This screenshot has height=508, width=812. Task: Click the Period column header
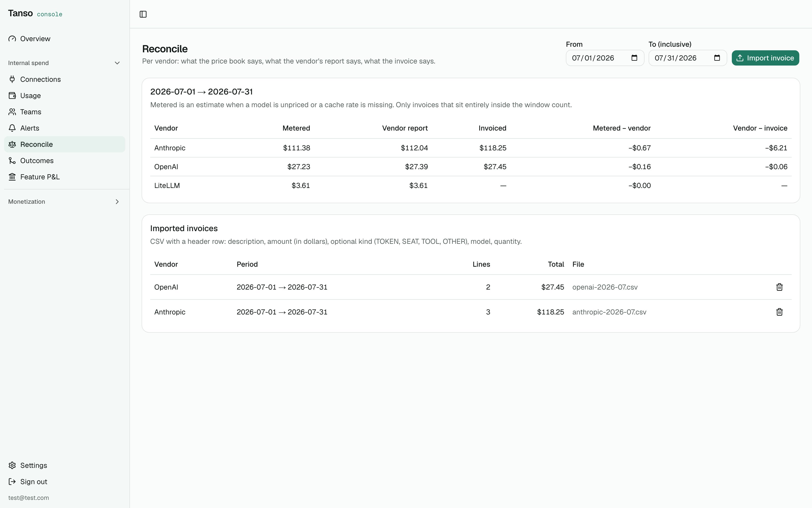pos(247,264)
